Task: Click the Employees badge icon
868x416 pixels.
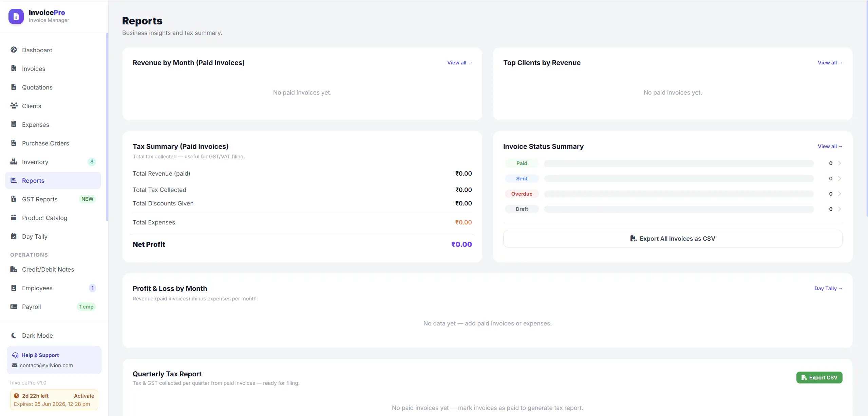Action: (14, 288)
